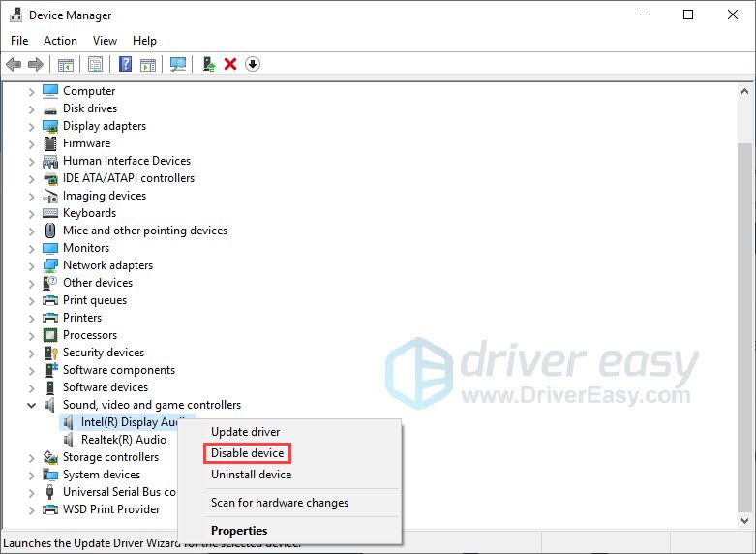
Task: Collapse Sound, video and game controllers
Action: (x=31, y=405)
